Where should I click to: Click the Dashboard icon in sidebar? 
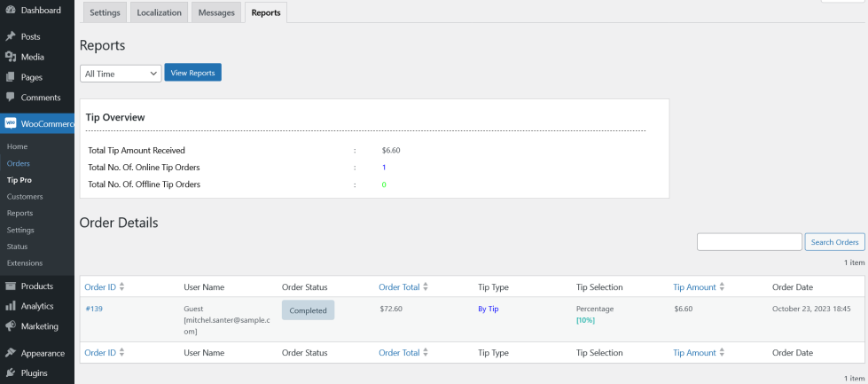click(x=11, y=11)
